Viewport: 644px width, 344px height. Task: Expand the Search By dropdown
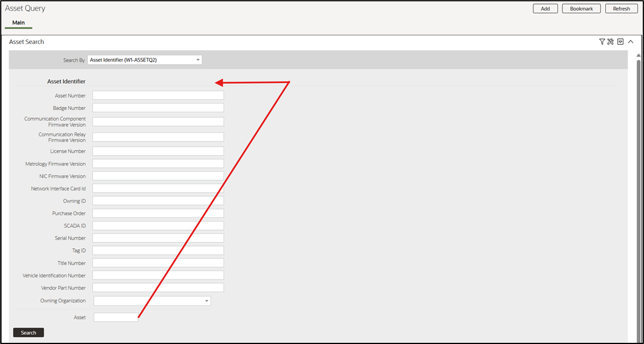click(x=145, y=60)
